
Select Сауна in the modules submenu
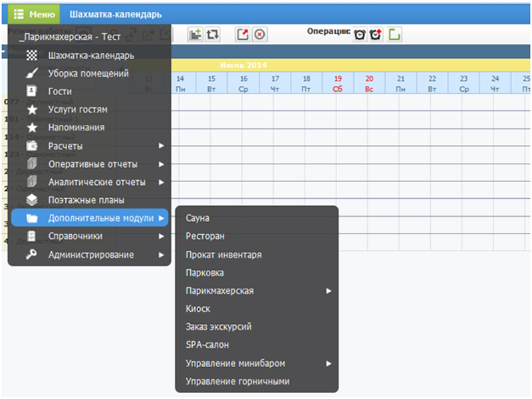click(x=198, y=218)
